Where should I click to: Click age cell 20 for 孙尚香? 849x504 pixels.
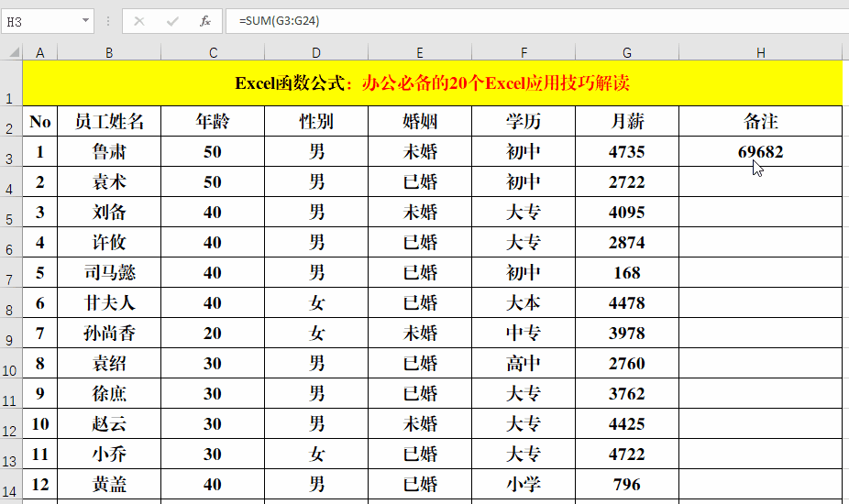click(213, 333)
